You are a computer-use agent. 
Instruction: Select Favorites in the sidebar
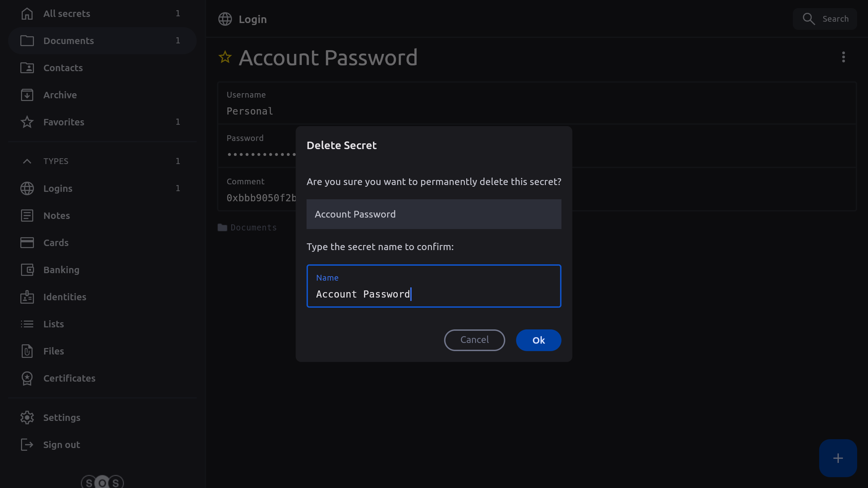[x=64, y=122]
